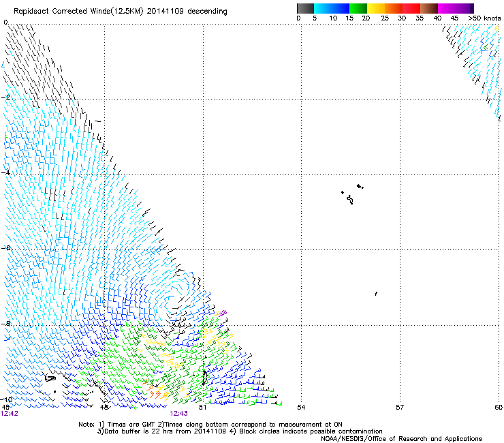Click the green 15-20 knots color band

click(358, 8)
